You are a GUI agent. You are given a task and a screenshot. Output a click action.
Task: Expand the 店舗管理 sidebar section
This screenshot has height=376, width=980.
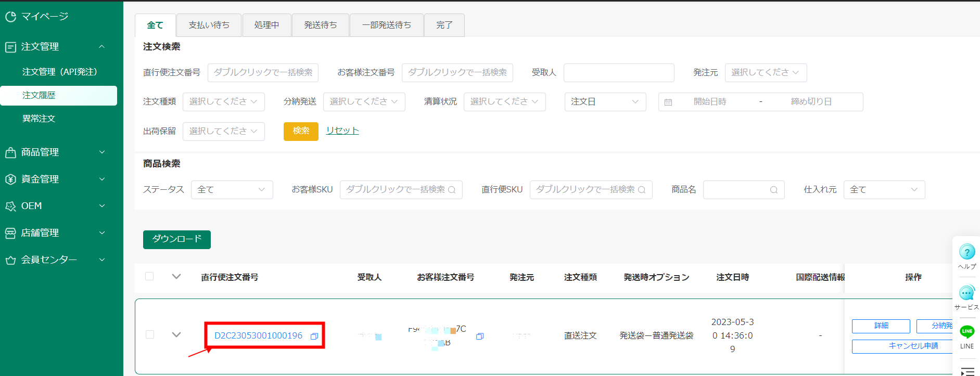[102, 233]
